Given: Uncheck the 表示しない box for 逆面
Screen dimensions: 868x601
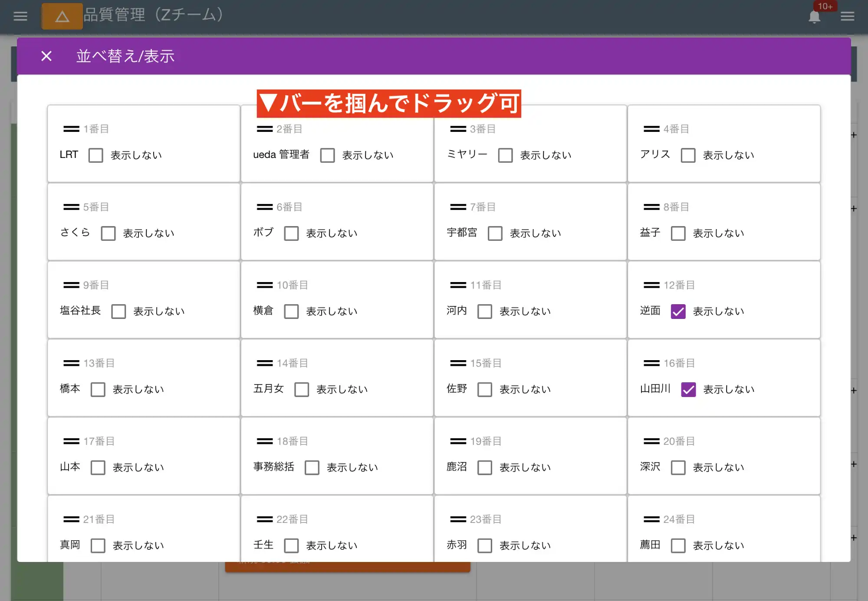Looking at the screenshot, I should 678,312.
